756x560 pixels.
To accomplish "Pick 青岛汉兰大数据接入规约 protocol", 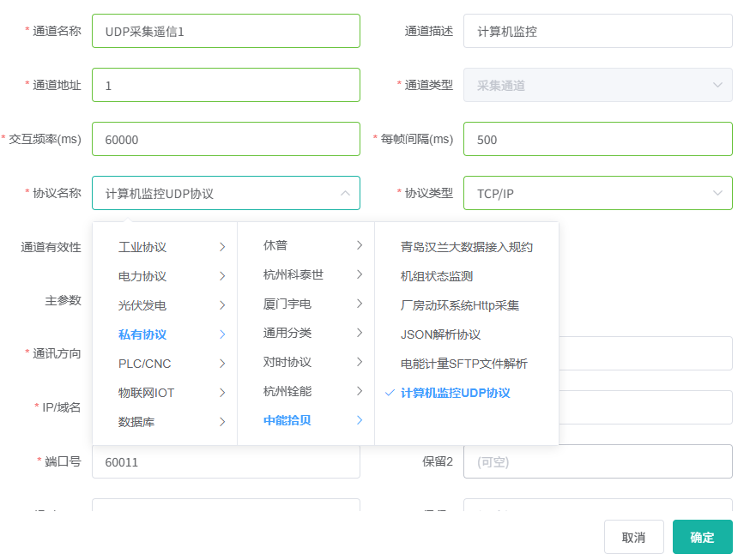I will tap(466, 247).
